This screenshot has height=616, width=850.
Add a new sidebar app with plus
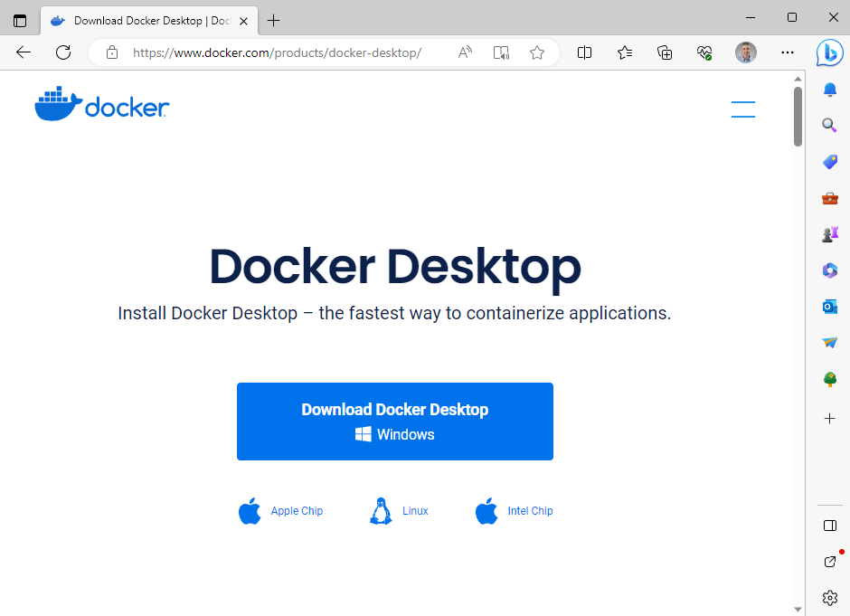[x=829, y=419]
